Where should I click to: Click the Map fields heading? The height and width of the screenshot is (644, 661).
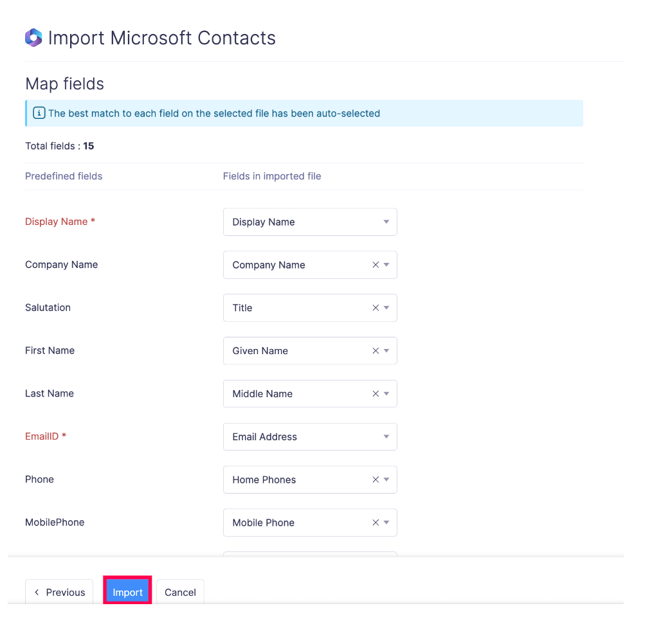click(x=64, y=84)
